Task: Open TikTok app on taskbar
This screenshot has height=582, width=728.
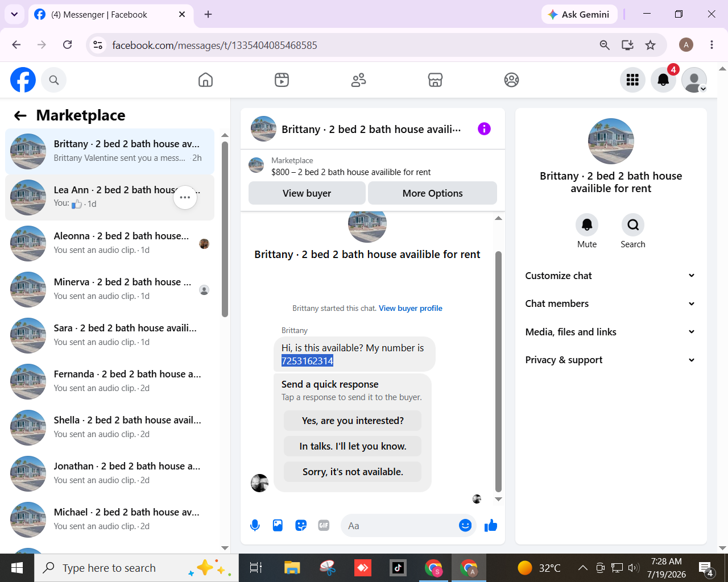Action: 398,568
